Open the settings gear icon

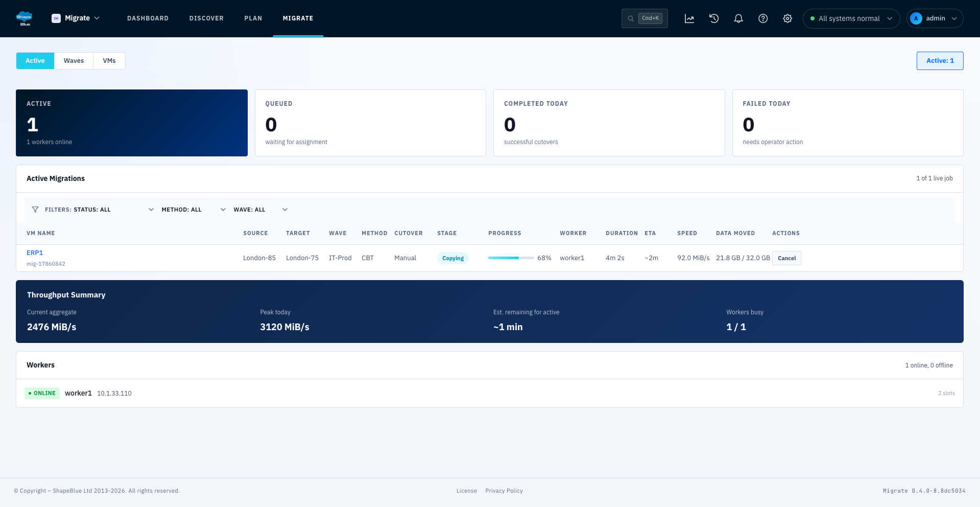(787, 18)
